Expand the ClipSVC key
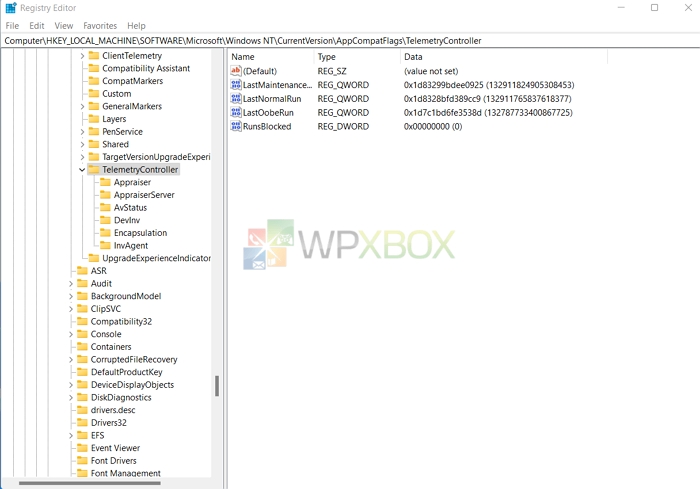The image size is (700, 489). tap(71, 309)
